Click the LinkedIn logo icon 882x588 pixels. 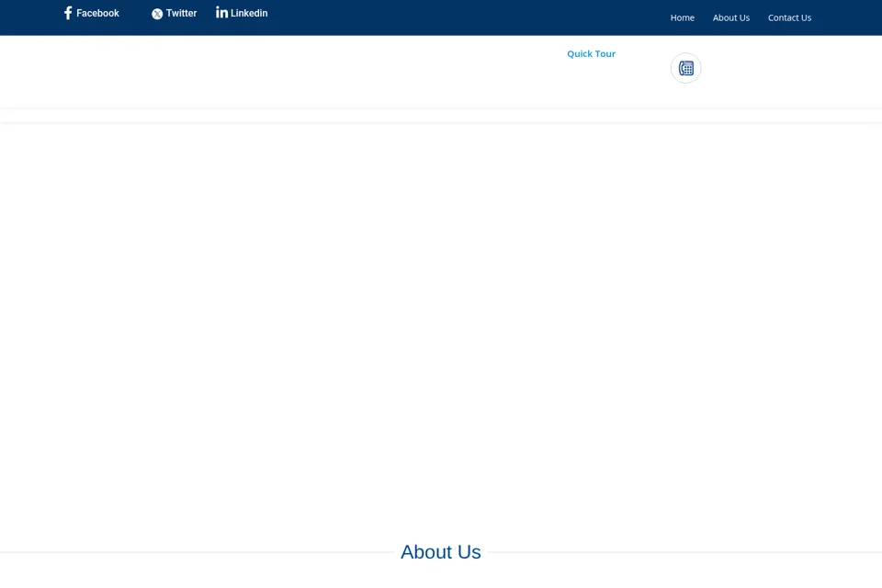(x=221, y=12)
